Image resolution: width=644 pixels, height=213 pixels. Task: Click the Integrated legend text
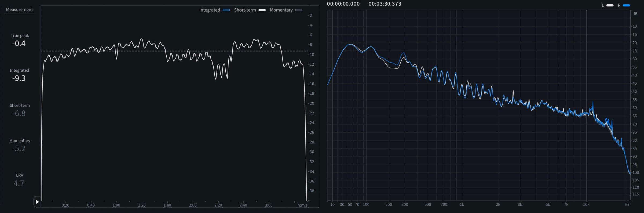coord(210,10)
